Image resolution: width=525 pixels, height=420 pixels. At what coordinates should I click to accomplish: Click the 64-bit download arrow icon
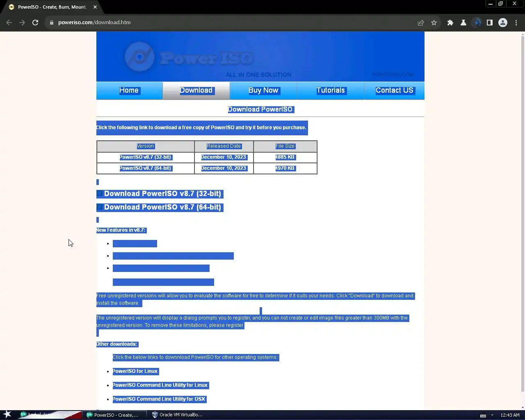click(100, 207)
